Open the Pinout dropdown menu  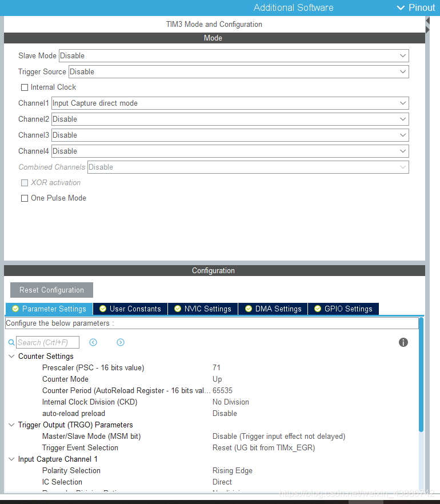point(416,8)
